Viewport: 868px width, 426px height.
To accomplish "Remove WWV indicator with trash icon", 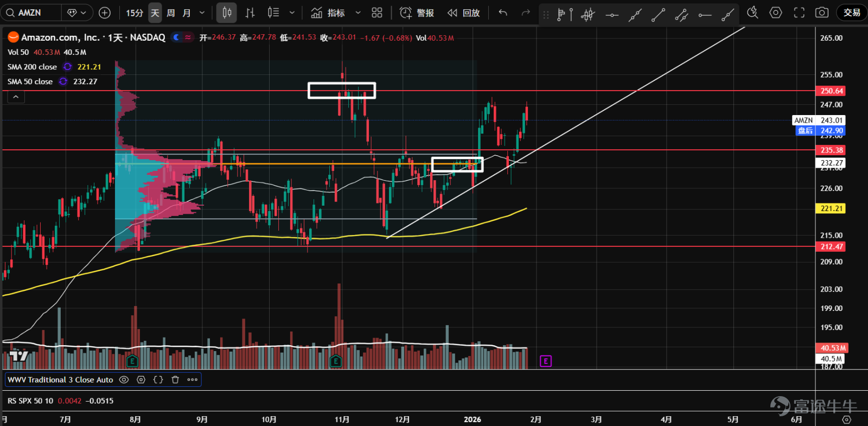I will coord(175,380).
